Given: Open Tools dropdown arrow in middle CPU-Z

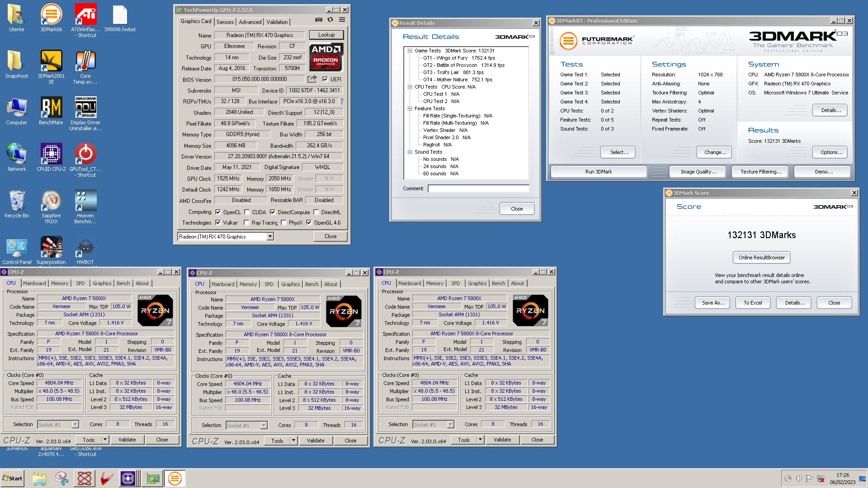Looking at the screenshot, I should 293,441.
